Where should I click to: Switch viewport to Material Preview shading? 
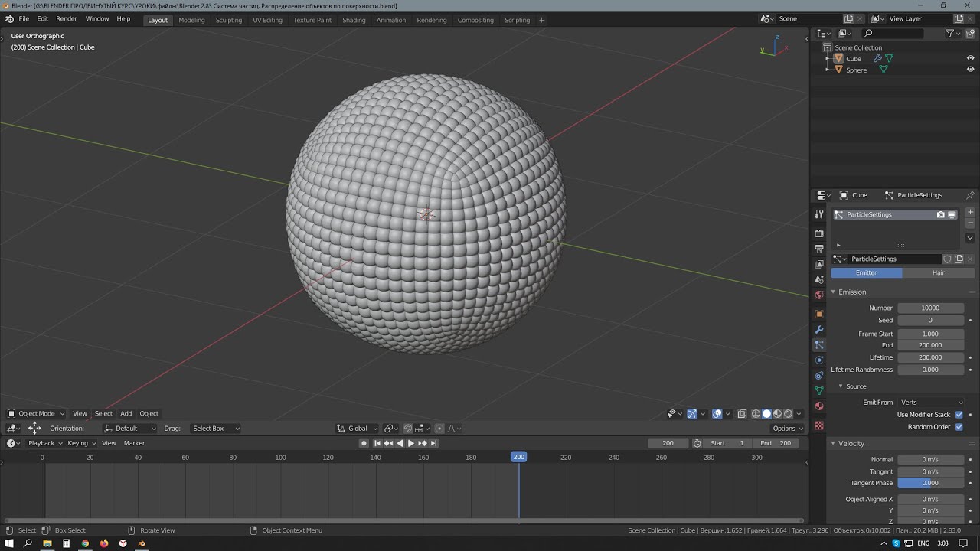click(777, 413)
